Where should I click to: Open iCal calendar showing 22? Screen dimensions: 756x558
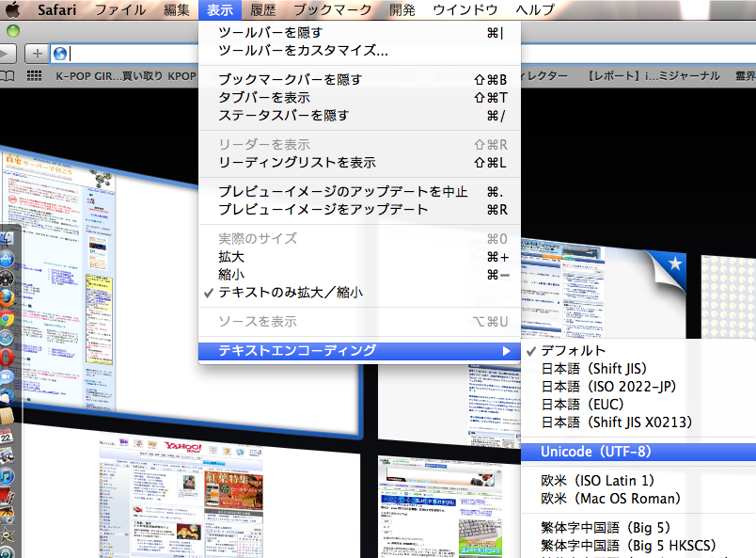[7, 437]
